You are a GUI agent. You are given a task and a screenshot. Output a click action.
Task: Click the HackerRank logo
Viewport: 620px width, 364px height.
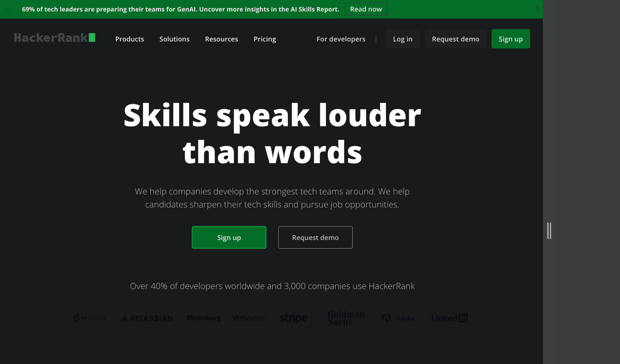click(x=54, y=37)
